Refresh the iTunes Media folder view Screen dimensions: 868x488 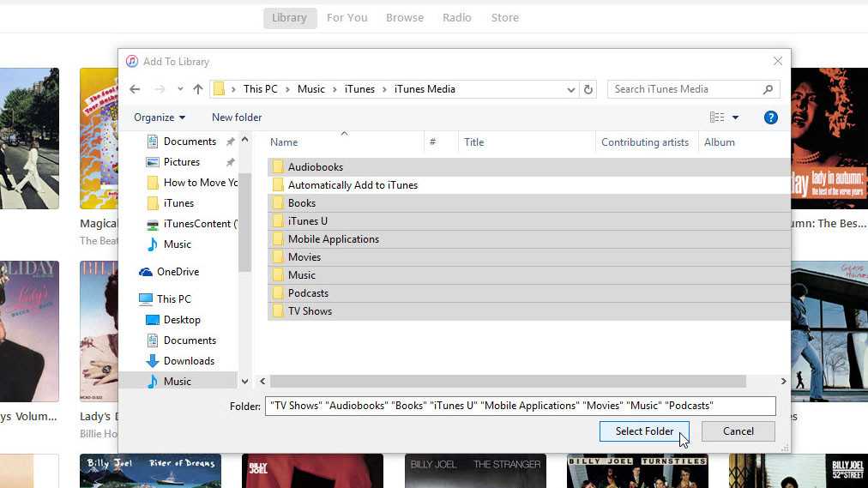pyautogui.click(x=588, y=89)
